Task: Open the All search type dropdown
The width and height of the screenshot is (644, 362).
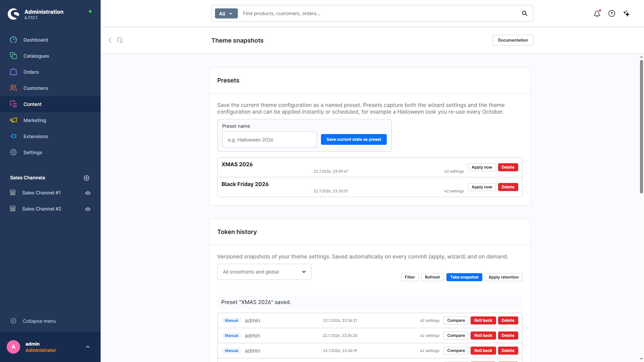Action: coord(226,13)
